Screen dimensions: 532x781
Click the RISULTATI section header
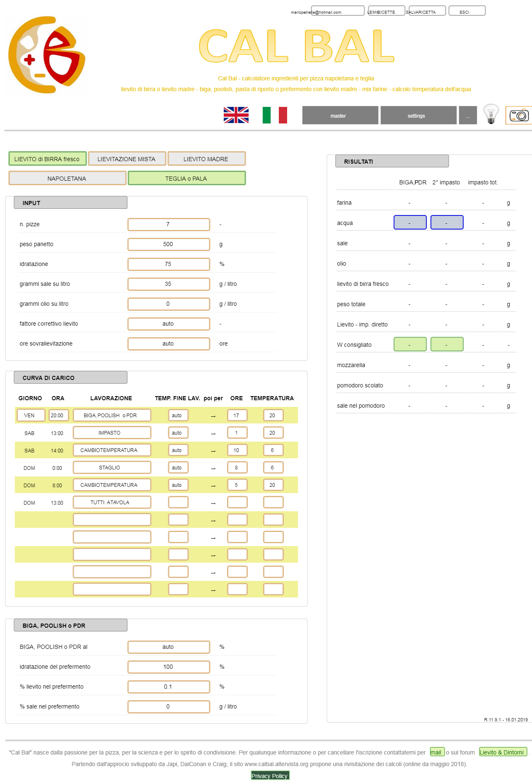392,161
